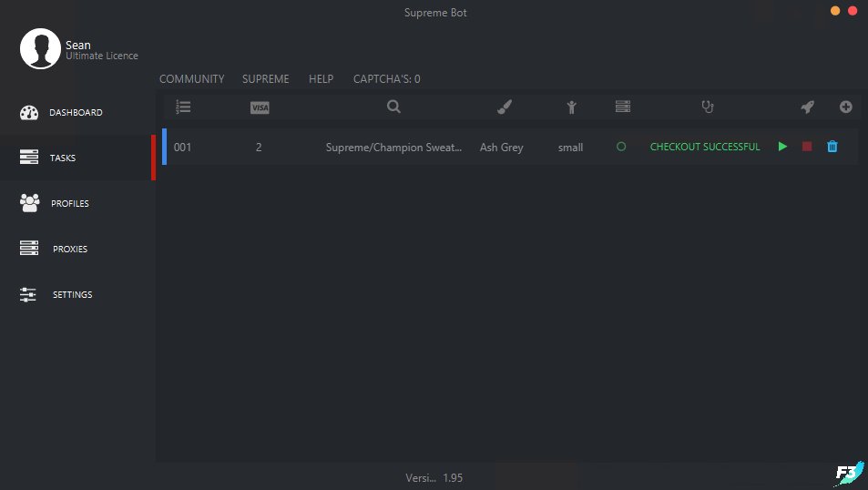Select the Tasks label in sidebar
Viewport: 868px width, 490px height.
(63, 158)
